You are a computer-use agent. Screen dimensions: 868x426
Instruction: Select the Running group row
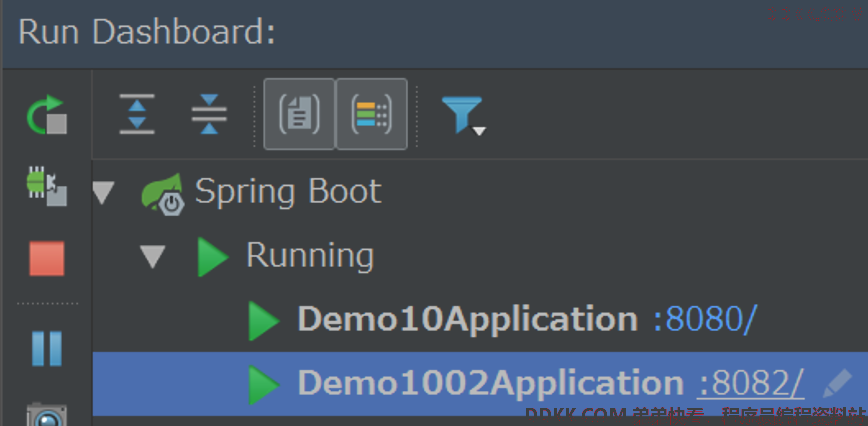pos(480,256)
